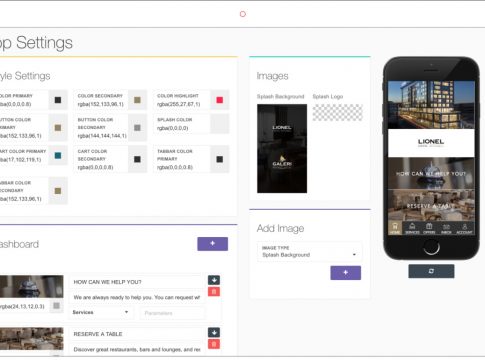Image resolution: width=485 pixels, height=360 pixels.
Task: Click the plus button in Dashboard section
Action: click(212, 244)
